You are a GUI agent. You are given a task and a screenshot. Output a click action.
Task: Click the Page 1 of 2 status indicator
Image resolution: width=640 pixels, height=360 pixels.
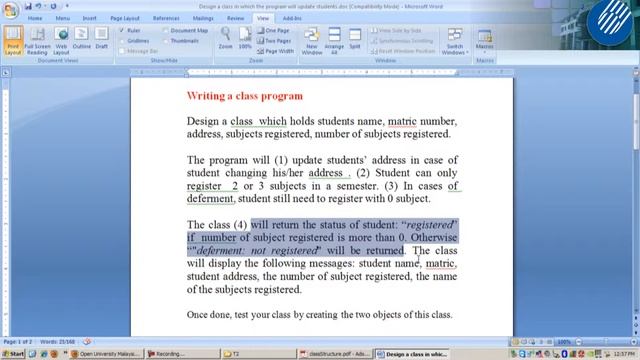point(18,342)
